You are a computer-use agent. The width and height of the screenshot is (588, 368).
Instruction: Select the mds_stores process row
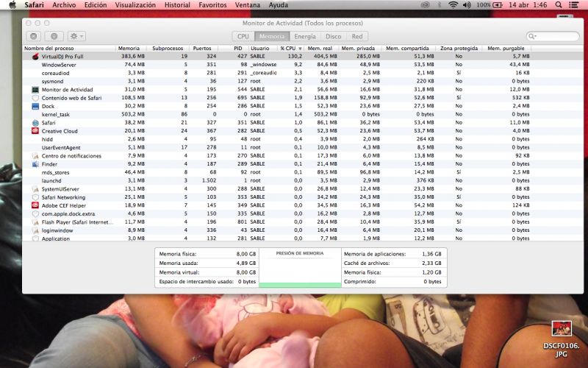(x=303, y=172)
